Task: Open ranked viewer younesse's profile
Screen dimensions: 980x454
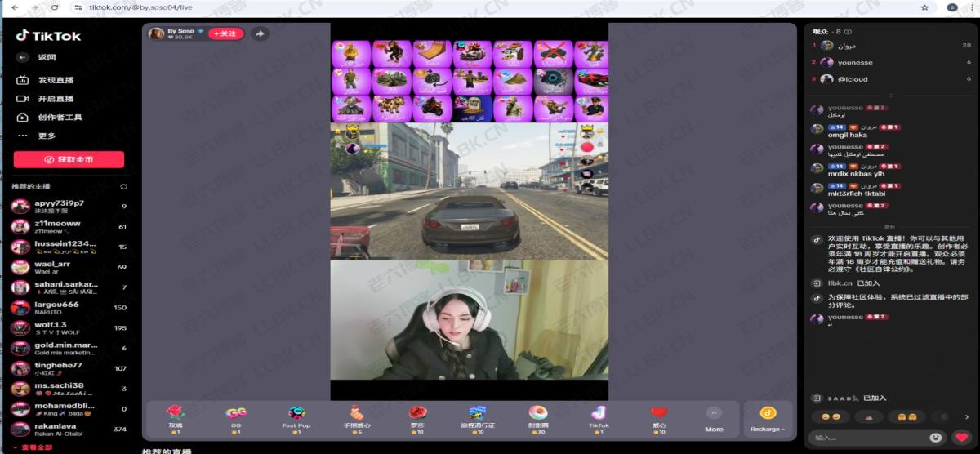Action: pyautogui.click(x=890, y=62)
